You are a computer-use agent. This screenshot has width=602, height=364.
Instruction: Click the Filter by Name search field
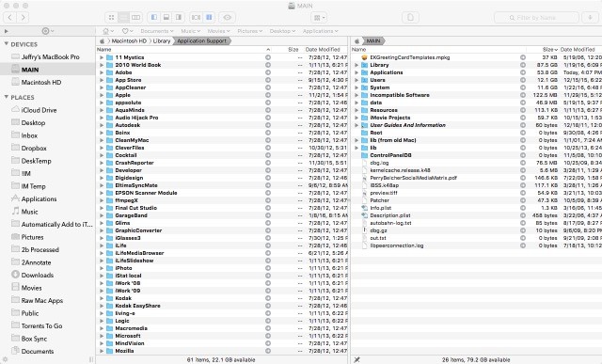tap(536, 18)
